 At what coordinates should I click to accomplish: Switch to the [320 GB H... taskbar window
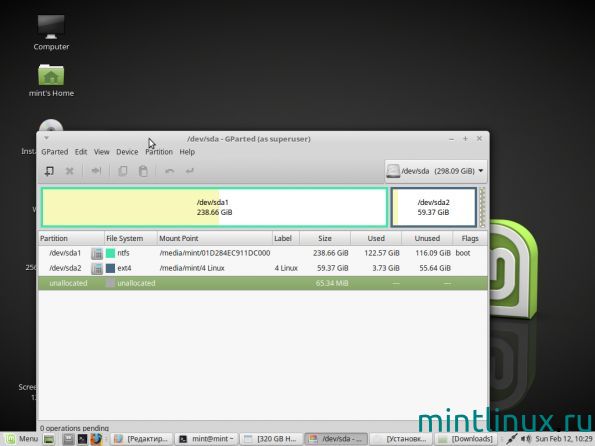(271, 439)
